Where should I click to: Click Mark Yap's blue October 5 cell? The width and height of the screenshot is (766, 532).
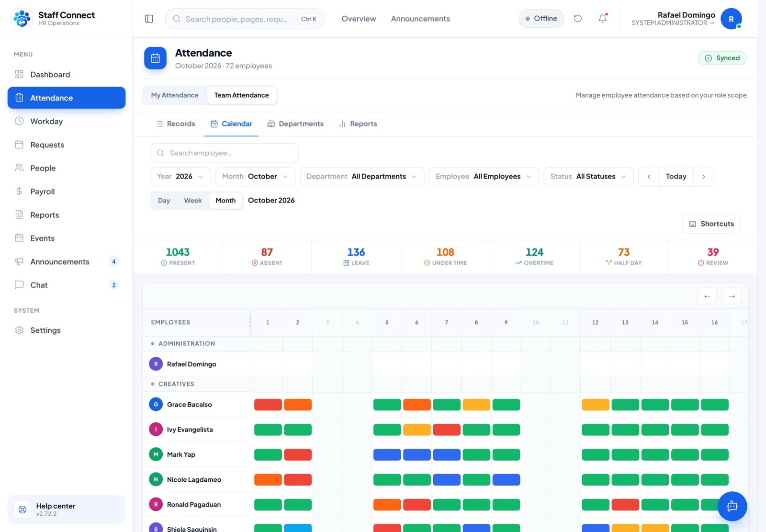[387, 455]
